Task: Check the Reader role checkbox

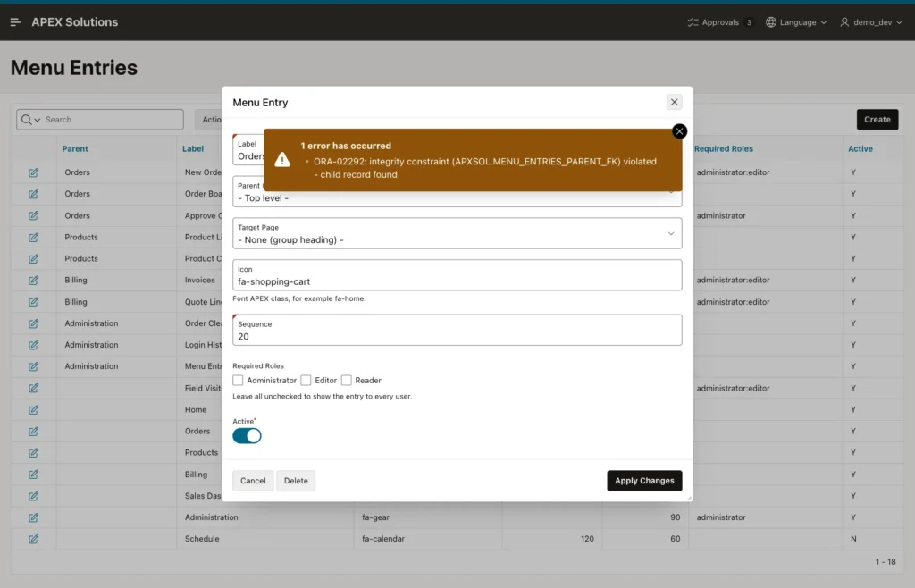Action: pos(346,381)
